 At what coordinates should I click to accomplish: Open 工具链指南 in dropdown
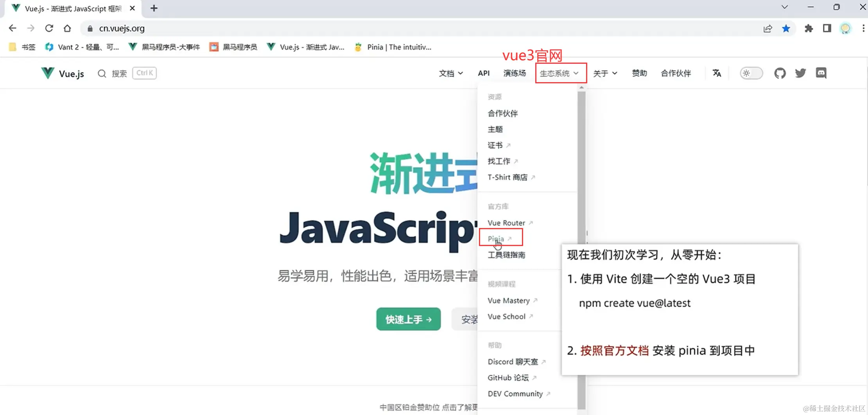pyautogui.click(x=506, y=255)
